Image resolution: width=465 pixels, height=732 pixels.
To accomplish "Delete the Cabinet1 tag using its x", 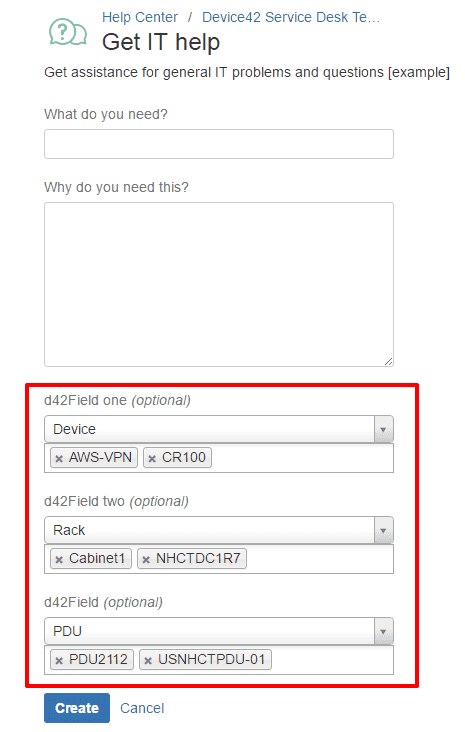I will [x=59, y=559].
